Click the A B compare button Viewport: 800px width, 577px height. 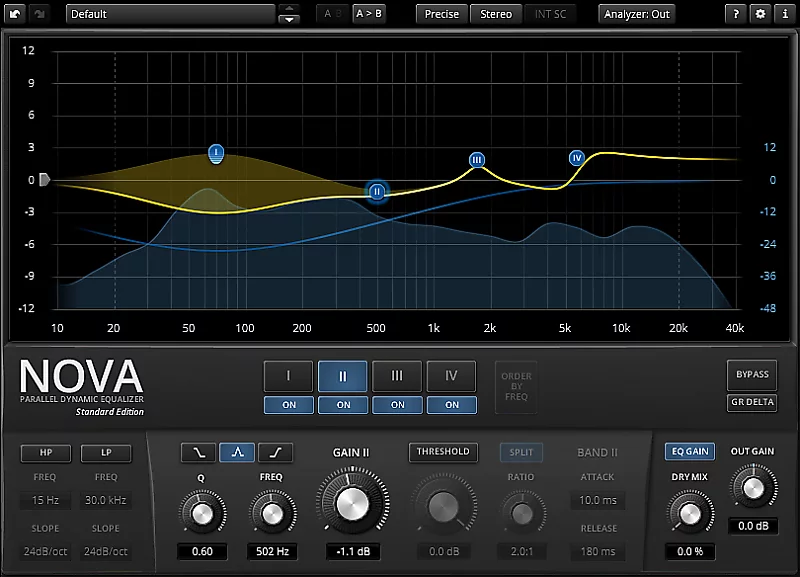coord(333,14)
